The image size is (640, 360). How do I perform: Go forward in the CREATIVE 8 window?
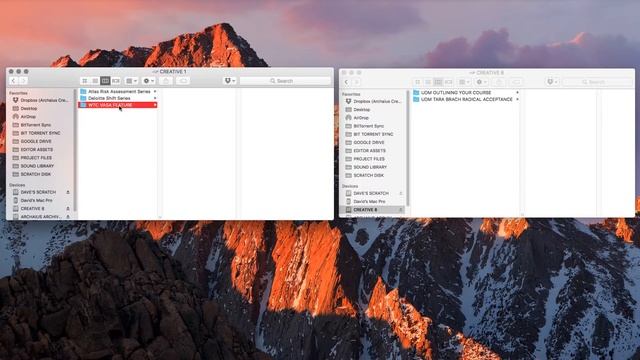point(356,82)
